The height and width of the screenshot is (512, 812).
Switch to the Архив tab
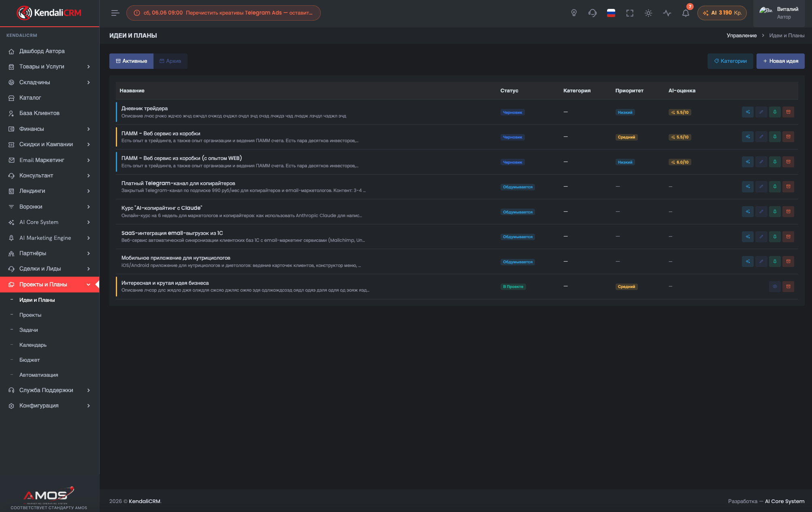[x=170, y=61]
